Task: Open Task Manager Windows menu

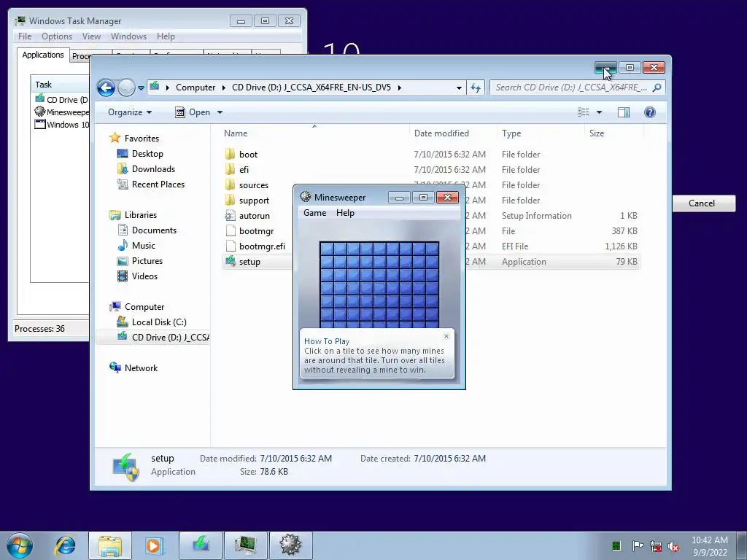Action: 128,36
